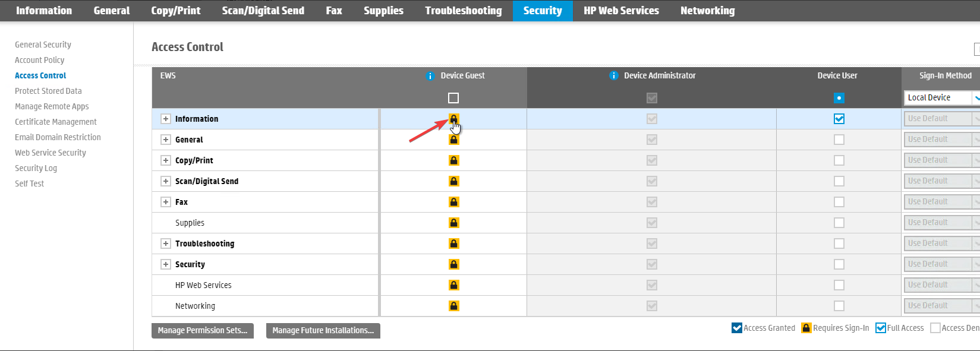Click the Device Guest lock icon for Supplies
This screenshot has width=980, height=351.
(x=453, y=223)
